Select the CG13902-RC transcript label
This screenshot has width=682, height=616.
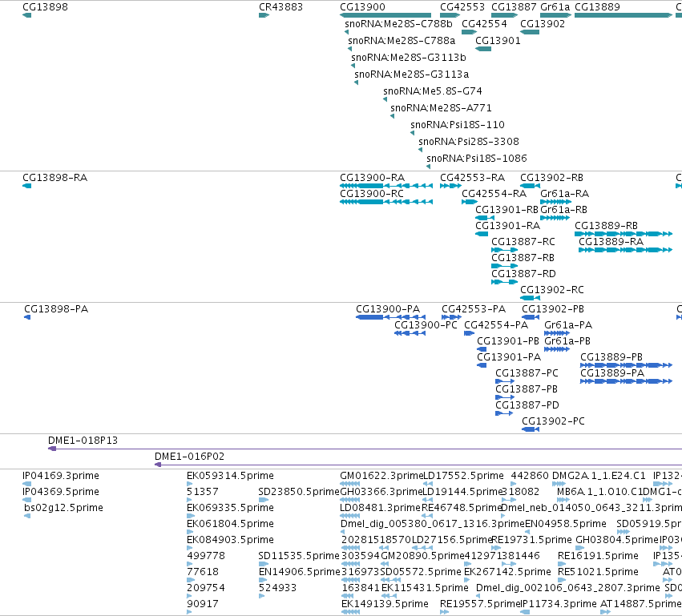pyautogui.click(x=552, y=290)
